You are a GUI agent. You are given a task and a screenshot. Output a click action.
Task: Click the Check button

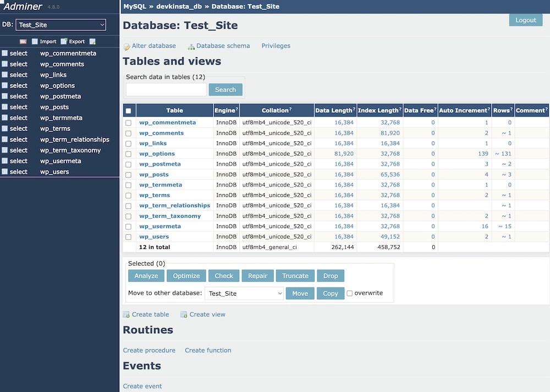[x=224, y=276]
